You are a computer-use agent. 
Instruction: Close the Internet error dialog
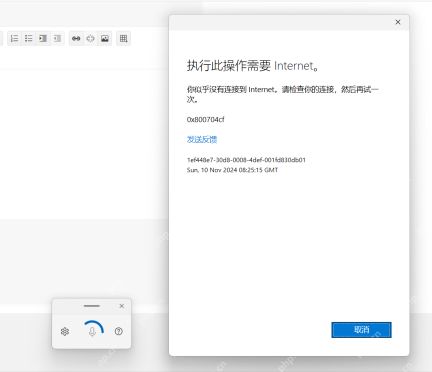(x=398, y=22)
